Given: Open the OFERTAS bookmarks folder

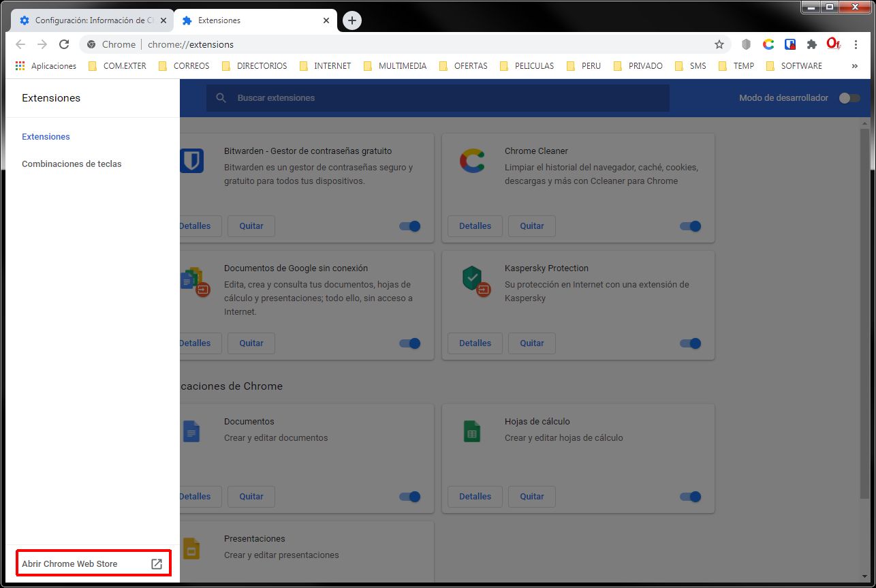Looking at the screenshot, I should coord(463,66).
